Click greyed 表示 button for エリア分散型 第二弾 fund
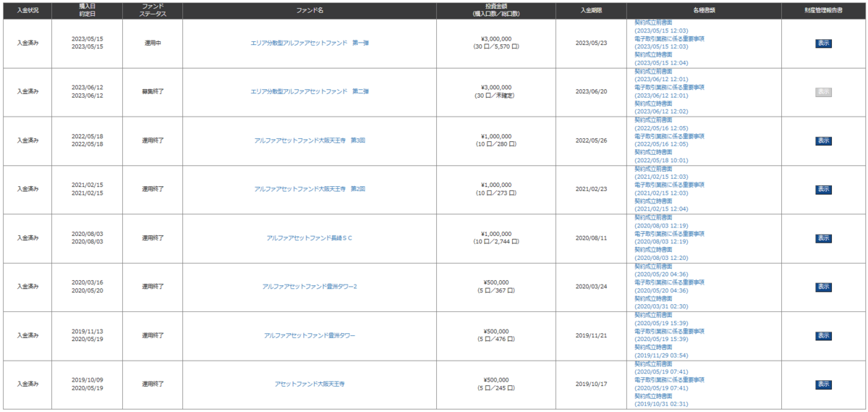The image size is (868, 412). (x=823, y=92)
